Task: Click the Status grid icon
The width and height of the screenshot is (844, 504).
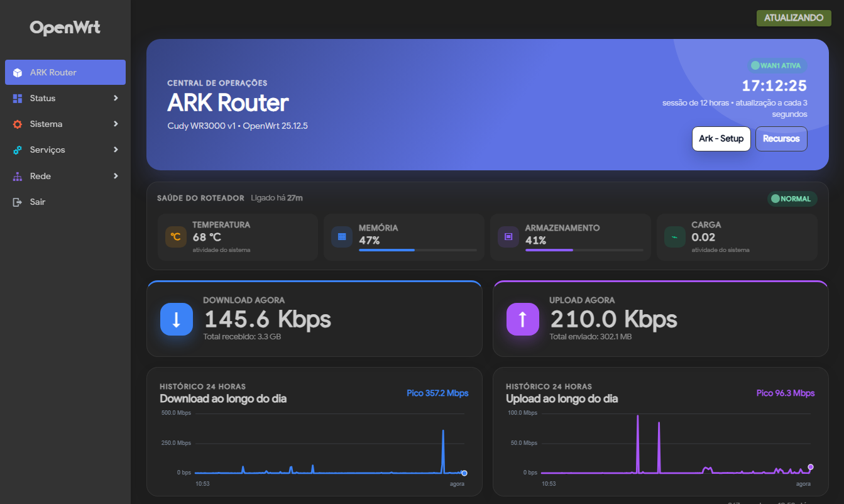Action: coord(18,98)
